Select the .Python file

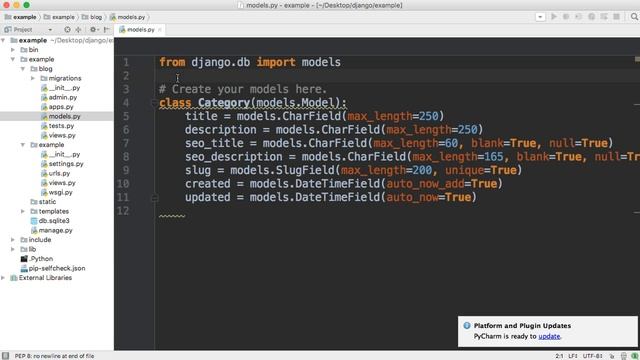(37, 259)
